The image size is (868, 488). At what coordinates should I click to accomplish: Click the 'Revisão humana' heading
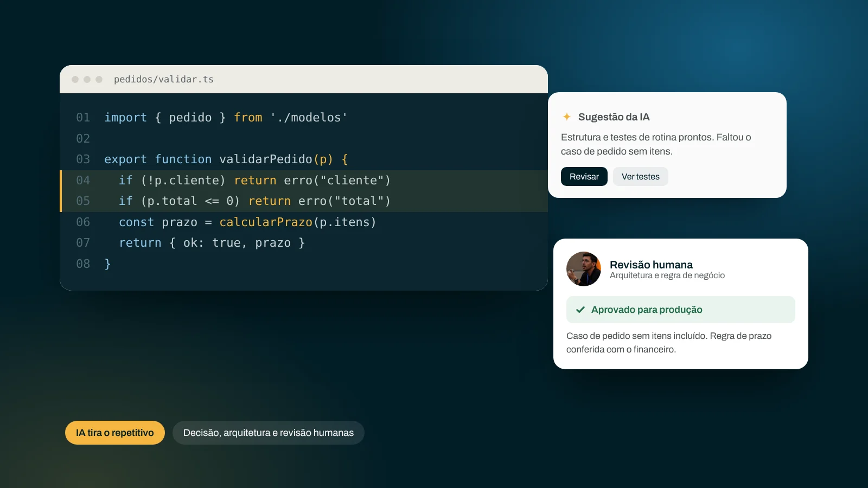(651, 265)
